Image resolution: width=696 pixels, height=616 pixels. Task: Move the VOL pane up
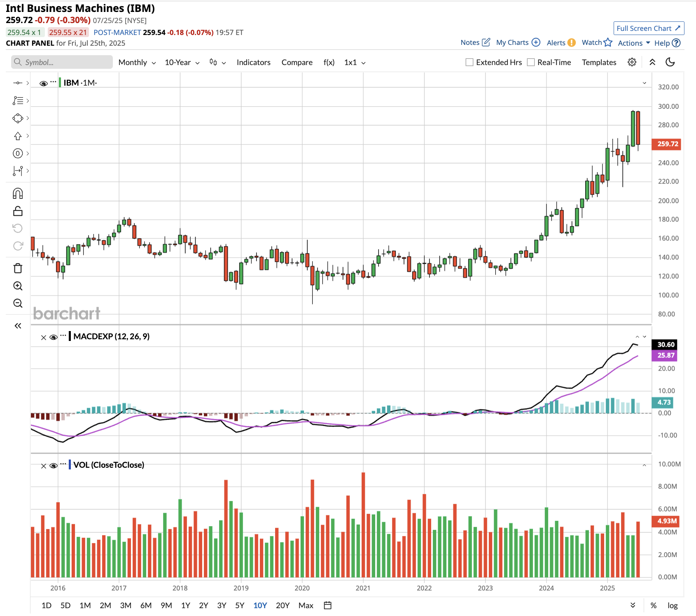coord(645,465)
